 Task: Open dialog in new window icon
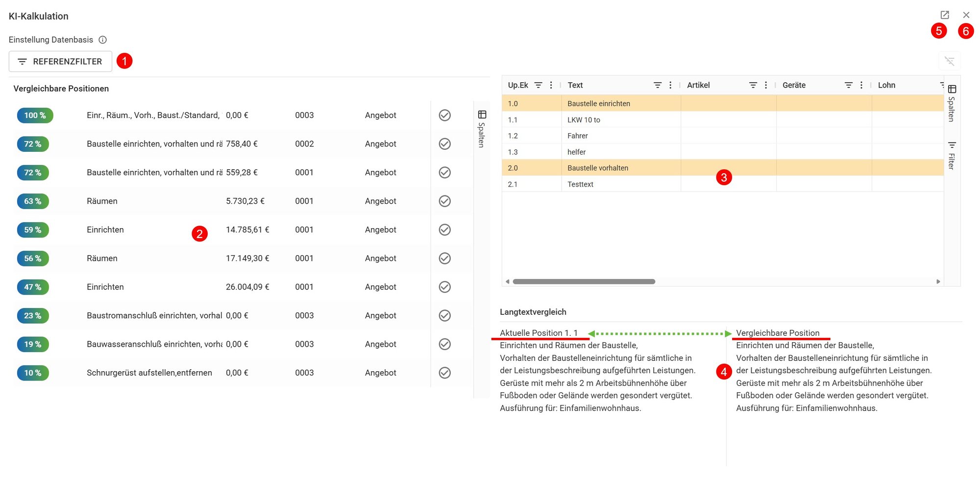(x=945, y=15)
